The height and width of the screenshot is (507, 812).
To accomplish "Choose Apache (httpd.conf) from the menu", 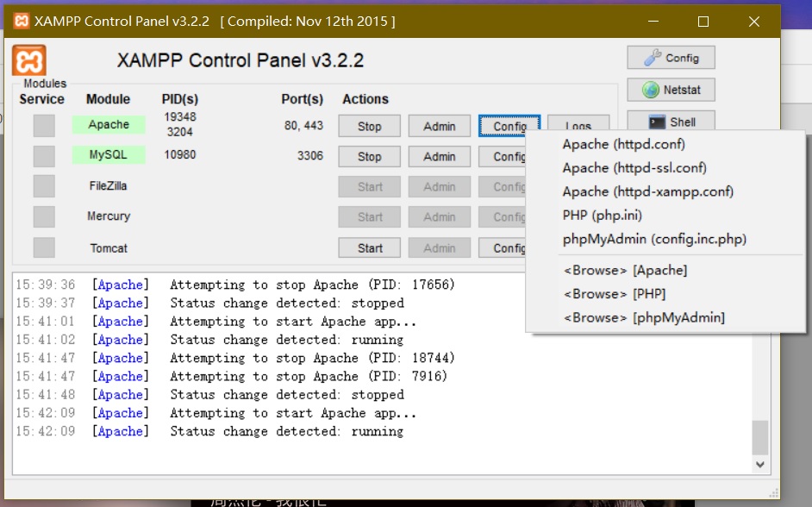I will (x=665, y=144).
